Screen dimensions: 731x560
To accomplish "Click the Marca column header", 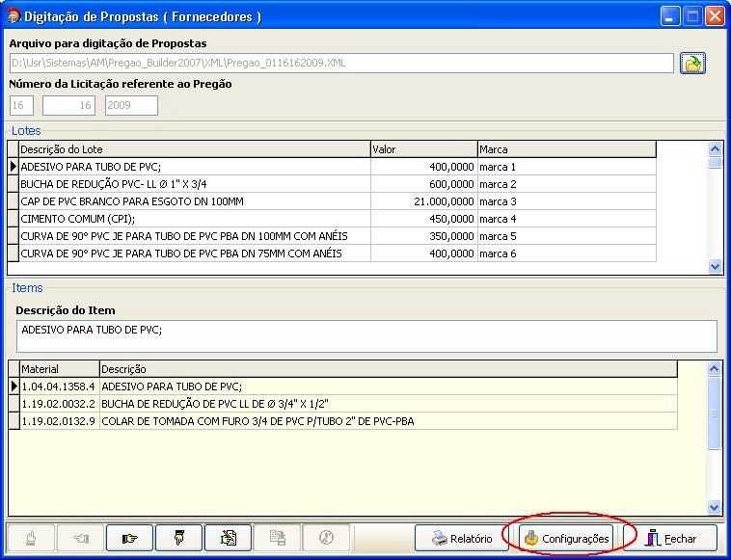I will [x=567, y=149].
